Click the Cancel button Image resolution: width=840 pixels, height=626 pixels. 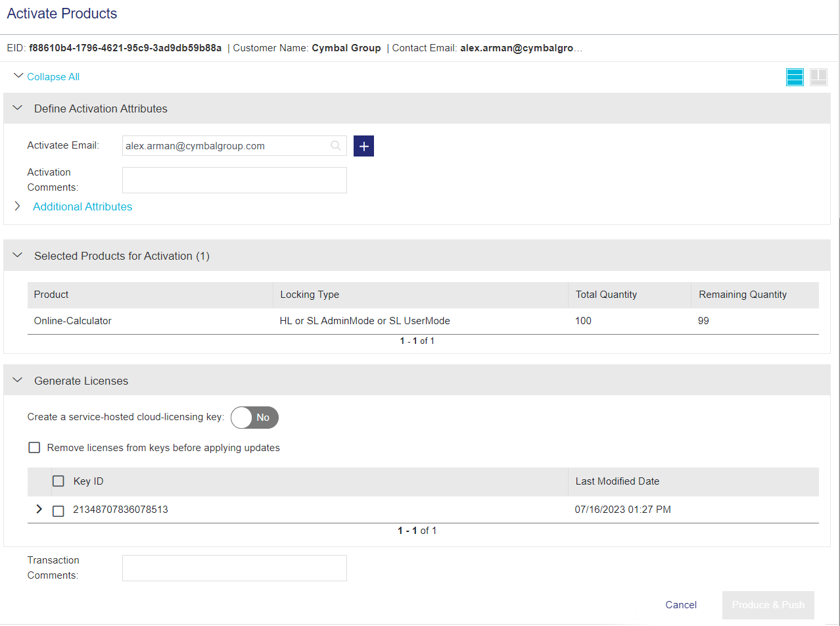pos(681,605)
